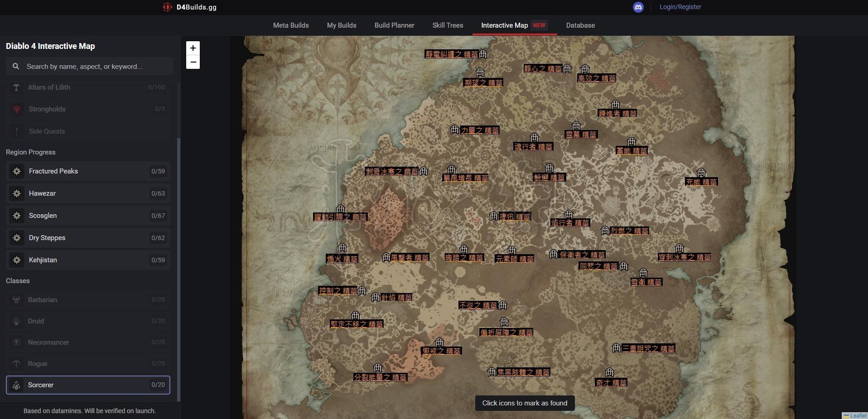Click the dungeon icon above 懲戒之精華
Image resolution: width=868 pixels, height=419 pixels.
(439, 342)
